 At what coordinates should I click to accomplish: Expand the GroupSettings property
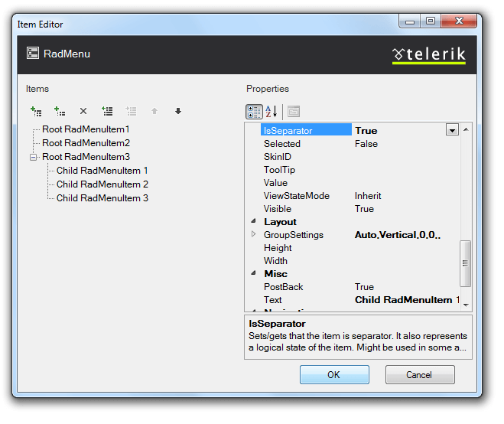click(x=253, y=234)
